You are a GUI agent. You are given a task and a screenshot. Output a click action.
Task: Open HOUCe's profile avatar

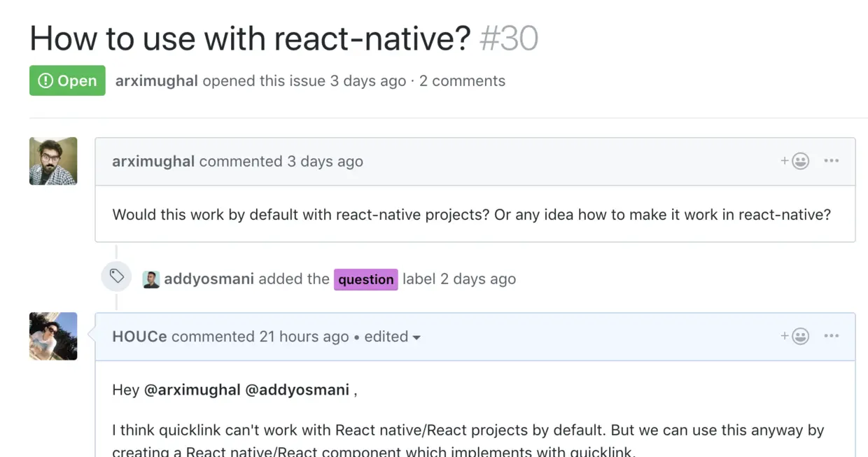click(x=53, y=335)
